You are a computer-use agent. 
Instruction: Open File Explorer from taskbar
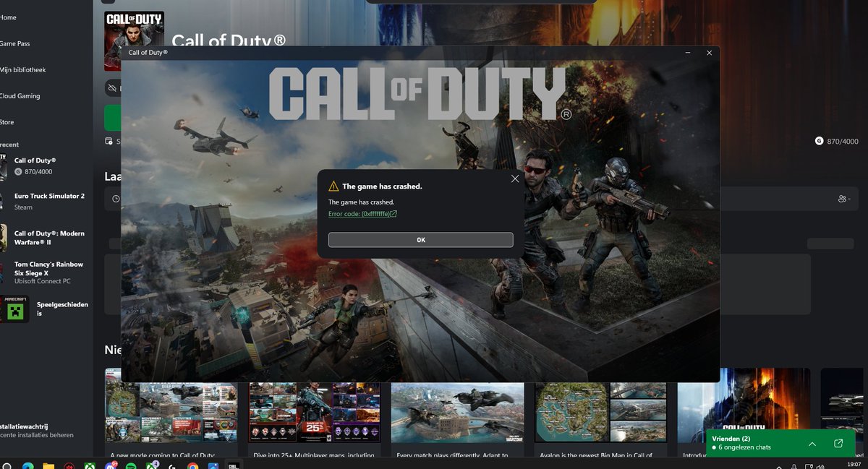[48, 465]
